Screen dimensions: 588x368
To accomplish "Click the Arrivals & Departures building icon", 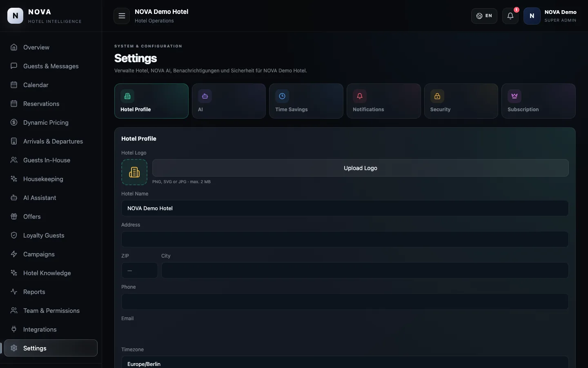I will pos(14,141).
